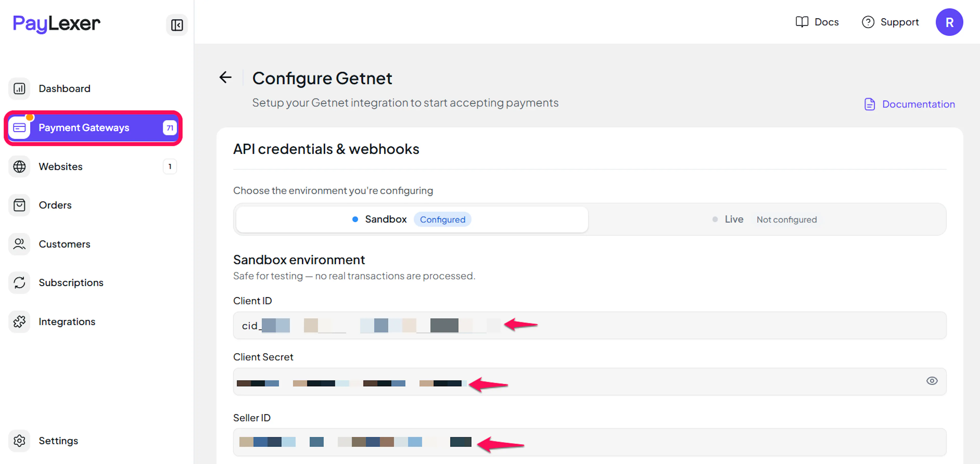Click 'Choose the environment you're configuring' text
This screenshot has height=464, width=980.
tap(333, 191)
